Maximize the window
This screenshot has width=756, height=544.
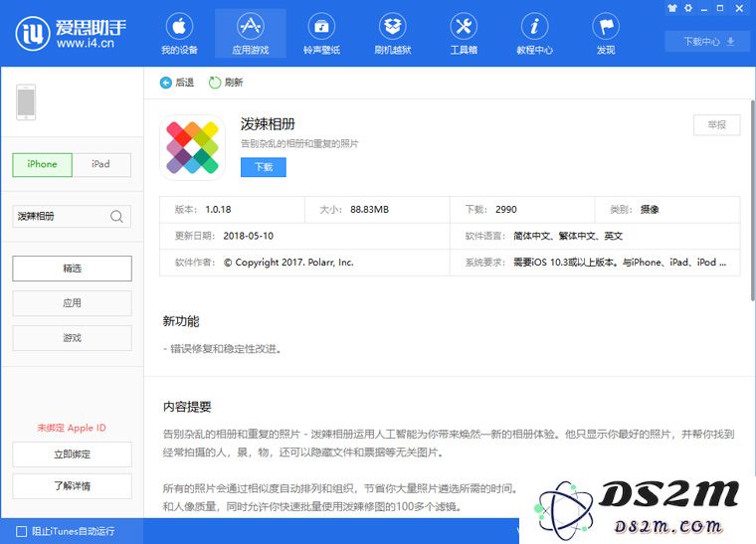point(720,8)
